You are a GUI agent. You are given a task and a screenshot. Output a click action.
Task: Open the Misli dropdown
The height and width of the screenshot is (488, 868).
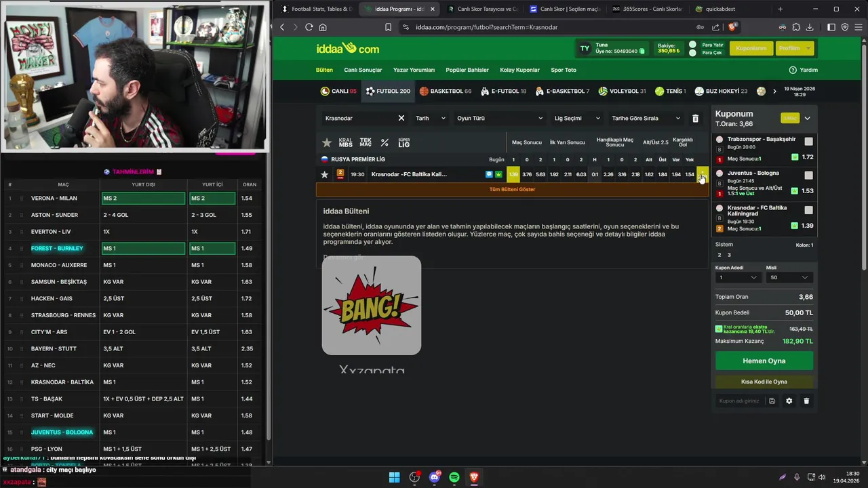click(789, 277)
